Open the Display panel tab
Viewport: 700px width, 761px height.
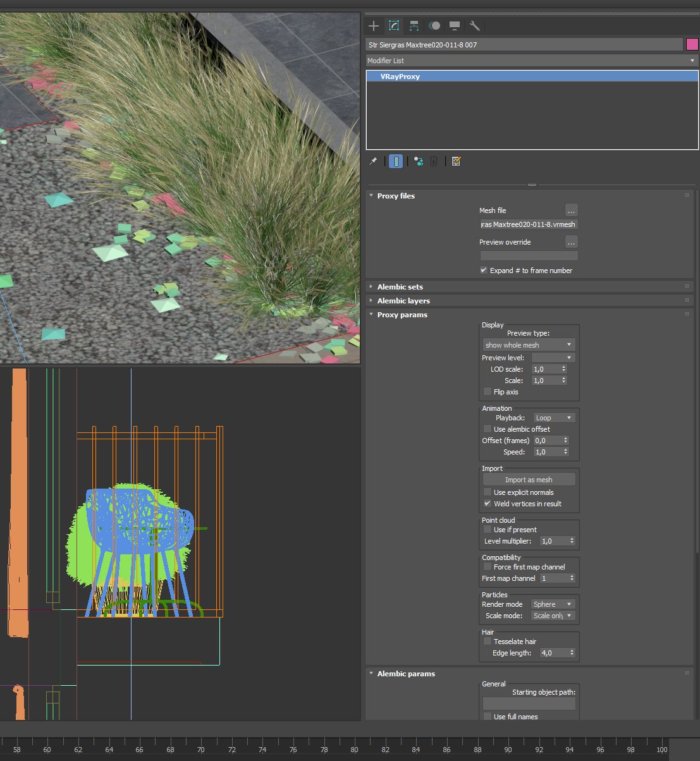tap(455, 26)
